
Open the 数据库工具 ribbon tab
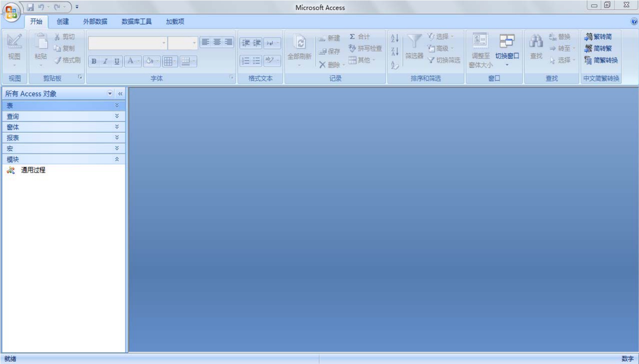coord(136,22)
